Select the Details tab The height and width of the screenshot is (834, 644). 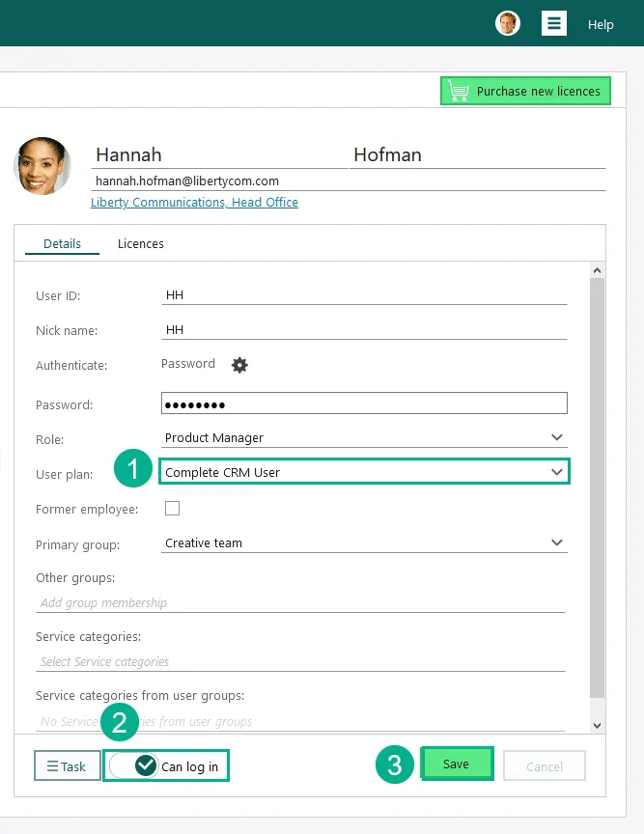[62, 244]
